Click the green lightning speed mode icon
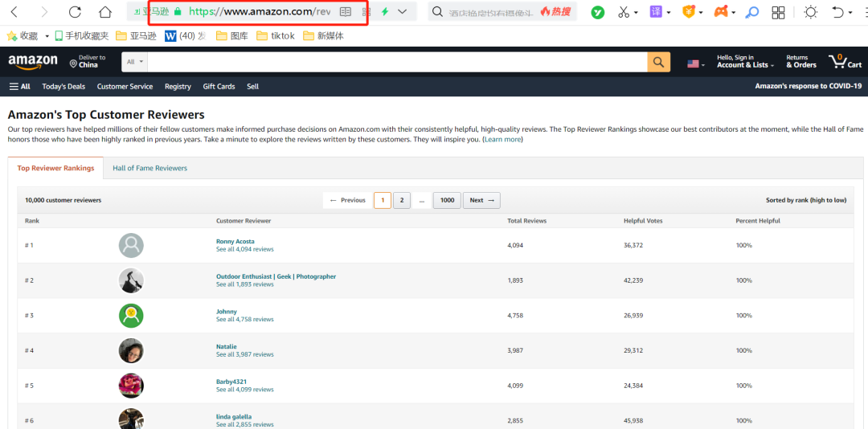Image resolution: width=868 pixels, height=429 pixels. click(x=385, y=11)
